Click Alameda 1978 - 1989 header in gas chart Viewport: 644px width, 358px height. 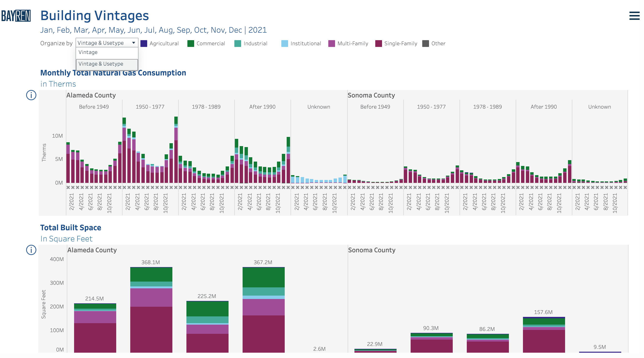point(206,107)
